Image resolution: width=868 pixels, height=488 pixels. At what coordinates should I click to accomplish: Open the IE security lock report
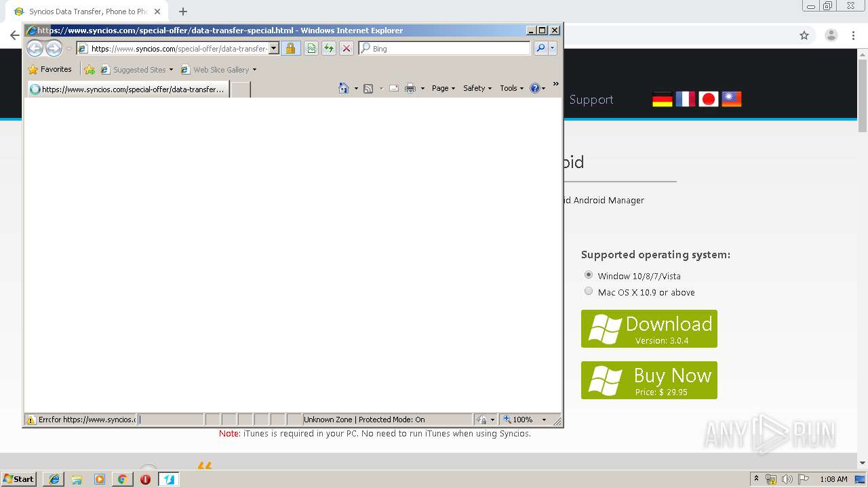tap(290, 48)
